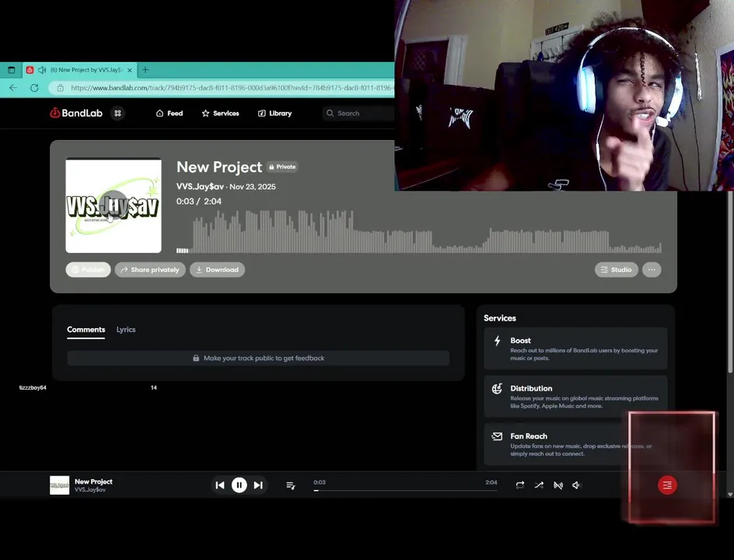
Task: Open track in Studio
Action: (616, 270)
